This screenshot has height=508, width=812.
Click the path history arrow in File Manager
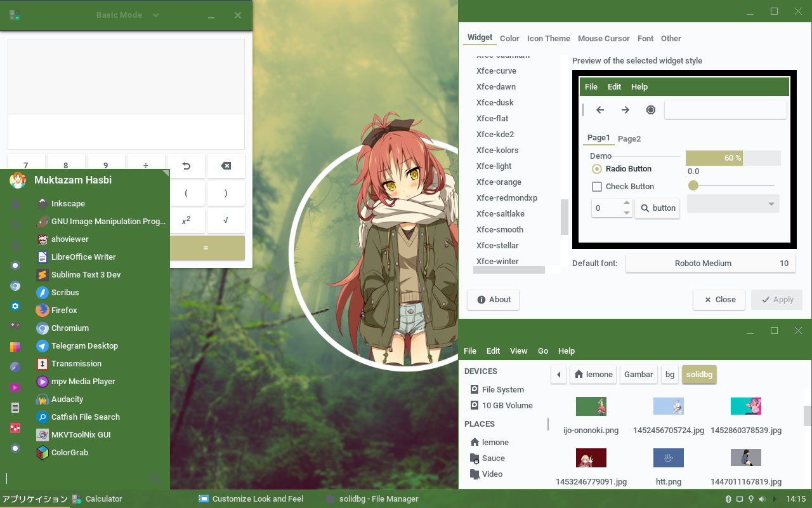[558, 375]
